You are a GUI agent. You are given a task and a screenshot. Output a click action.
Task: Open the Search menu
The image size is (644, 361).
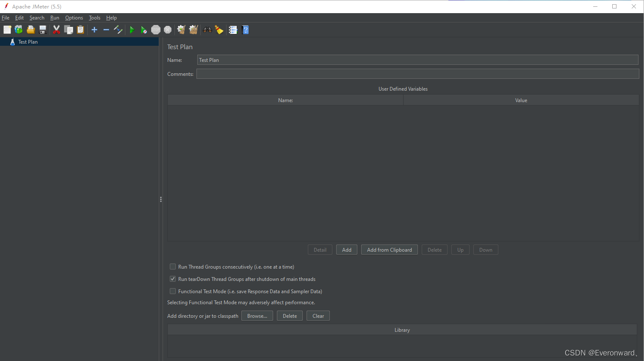[37, 18]
